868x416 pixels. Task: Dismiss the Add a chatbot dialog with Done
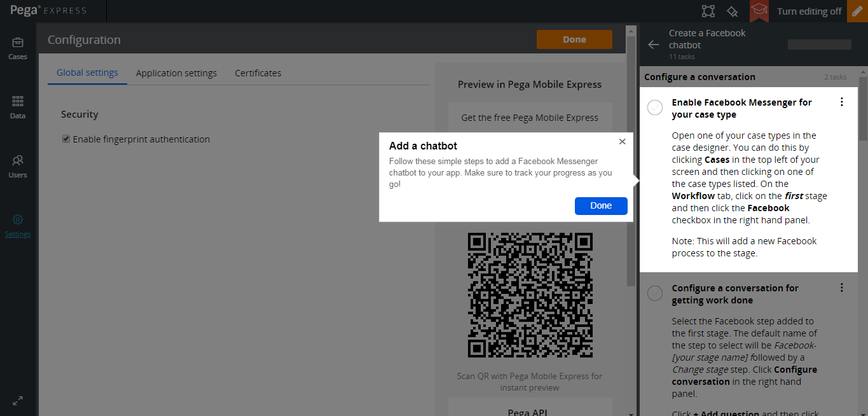[600, 205]
